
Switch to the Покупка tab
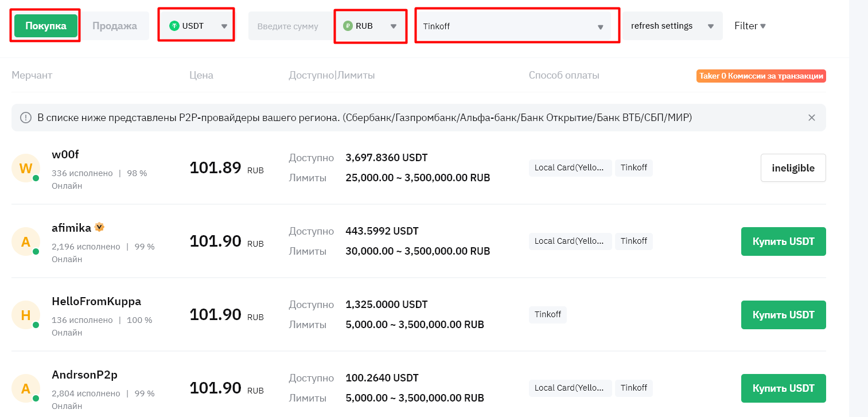tap(46, 26)
